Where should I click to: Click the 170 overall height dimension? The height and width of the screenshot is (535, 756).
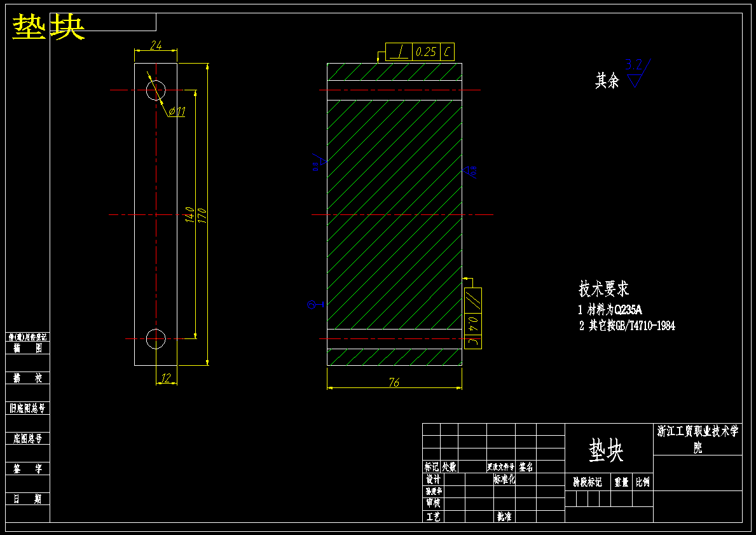tap(202, 215)
